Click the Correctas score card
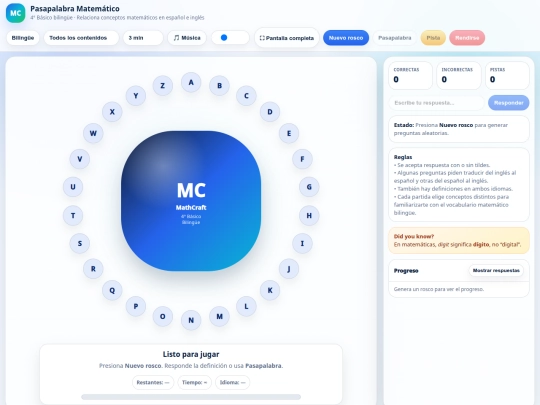The height and width of the screenshot is (405, 540). 411,75
